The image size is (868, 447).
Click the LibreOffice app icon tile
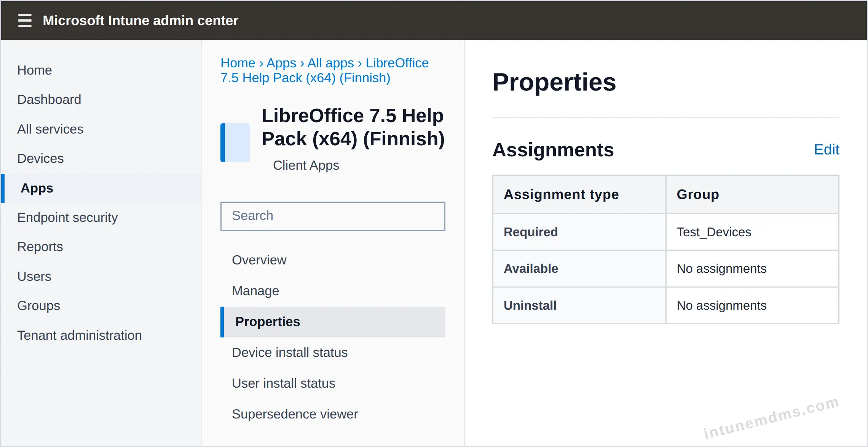[x=235, y=143]
